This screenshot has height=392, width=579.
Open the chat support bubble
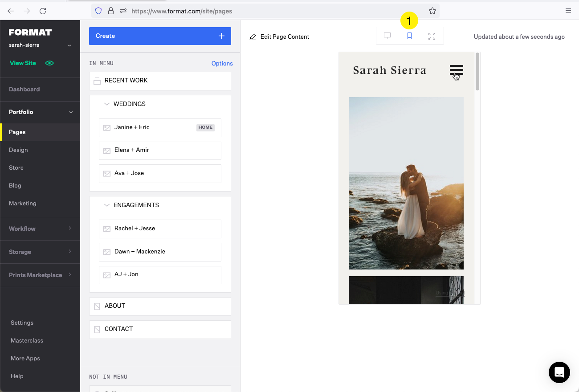point(559,372)
